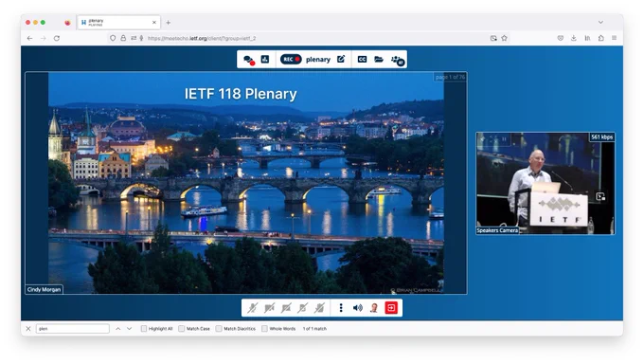Open the shared notes edit icon
Image resolution: width=644 pixels, height=364 pixels.
(x=341, y=59)
